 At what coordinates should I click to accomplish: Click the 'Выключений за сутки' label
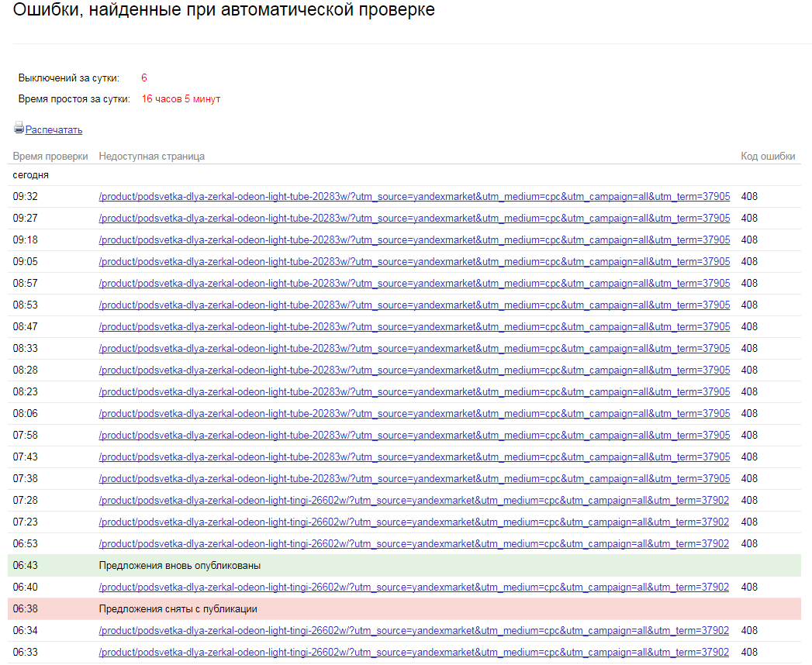click(69, 78)
